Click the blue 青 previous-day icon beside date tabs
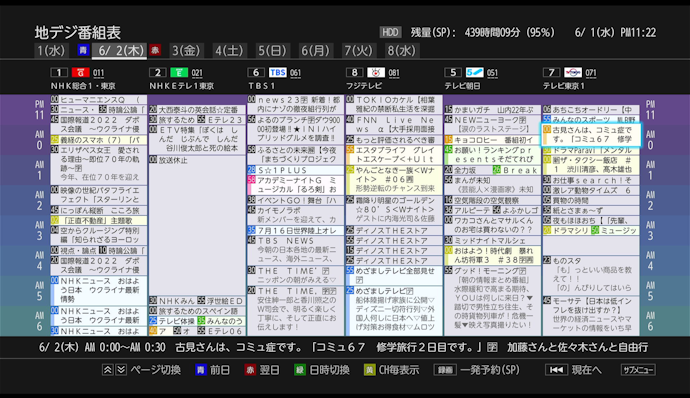 pyautogui.click(x=83, y=50)
